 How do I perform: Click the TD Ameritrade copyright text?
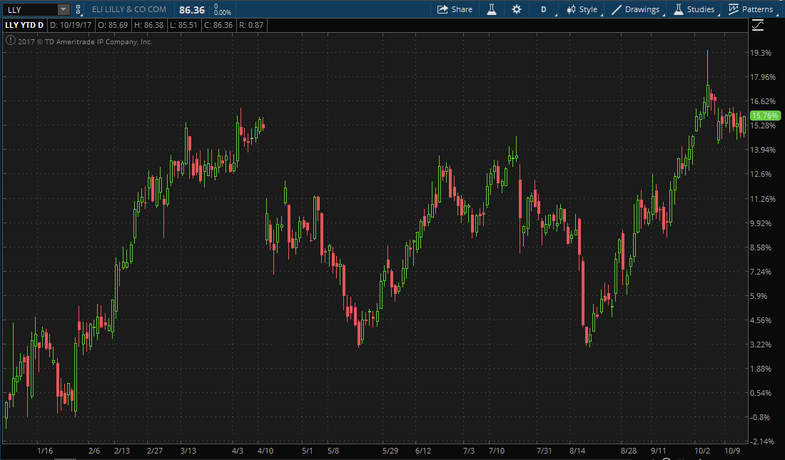coord(85,42)
